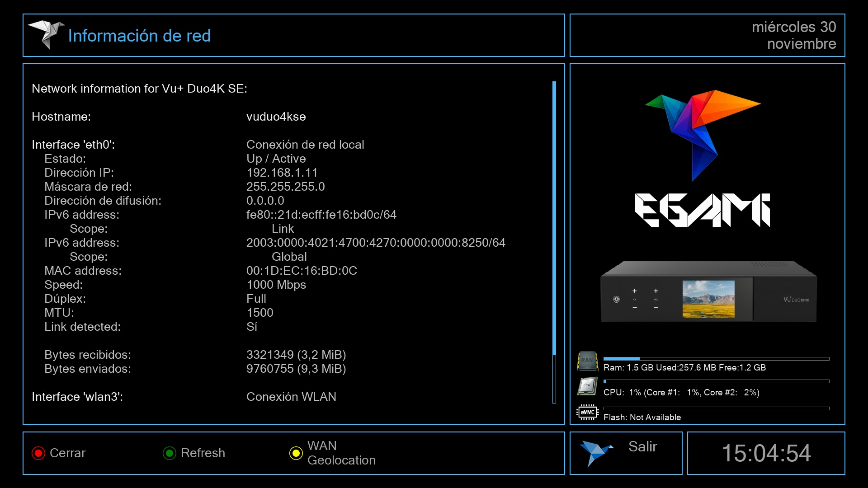The width and height of the screenshot is (868, 488).
Task: Click the RAM chip icon
Action: [587, 361]
